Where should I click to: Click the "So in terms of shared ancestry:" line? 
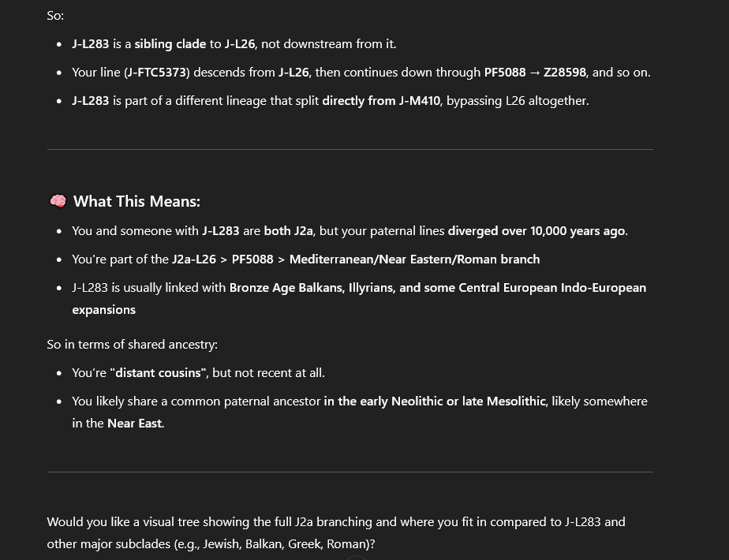click(132, 345)
